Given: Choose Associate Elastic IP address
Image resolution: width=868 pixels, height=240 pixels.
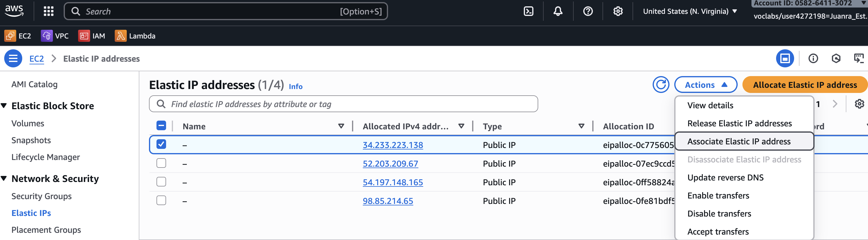Looking at the screenshot, I should click(x=739, y=141).
